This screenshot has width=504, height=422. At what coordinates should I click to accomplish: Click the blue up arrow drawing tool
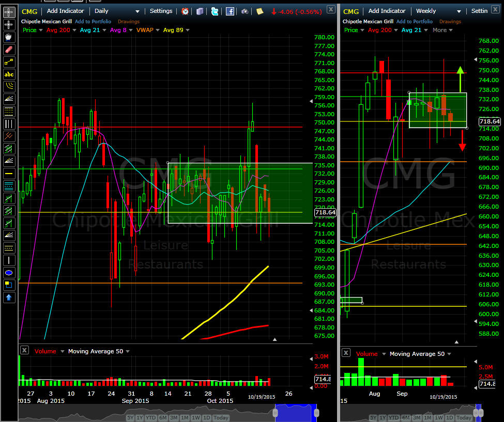point(9,298)
